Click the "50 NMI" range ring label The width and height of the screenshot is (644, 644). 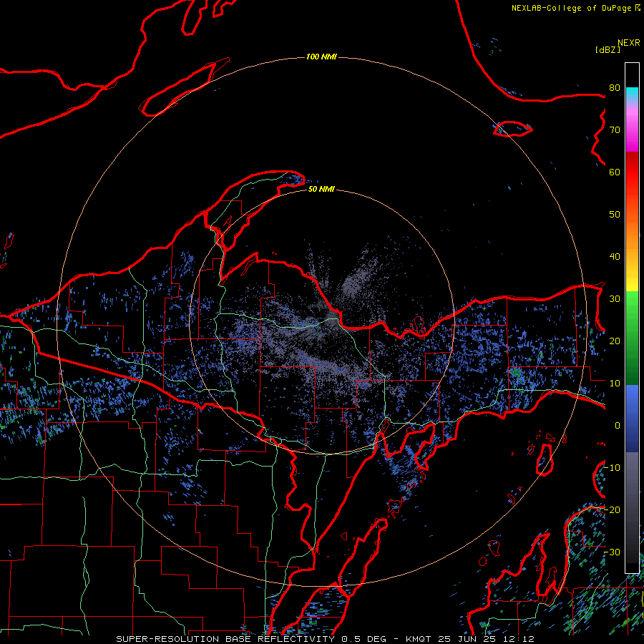[x=321, y=190]
